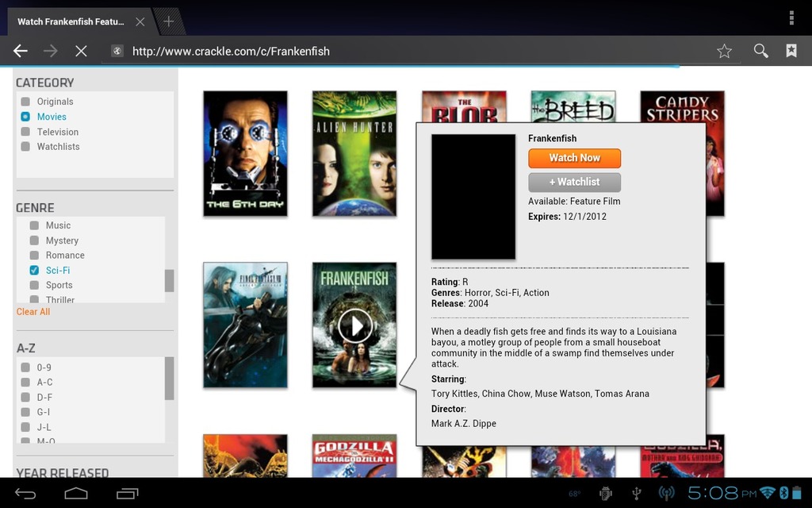Open the Candy Stripers movie poster
Screen dimensions: 812x508
[x=683, y=107]
